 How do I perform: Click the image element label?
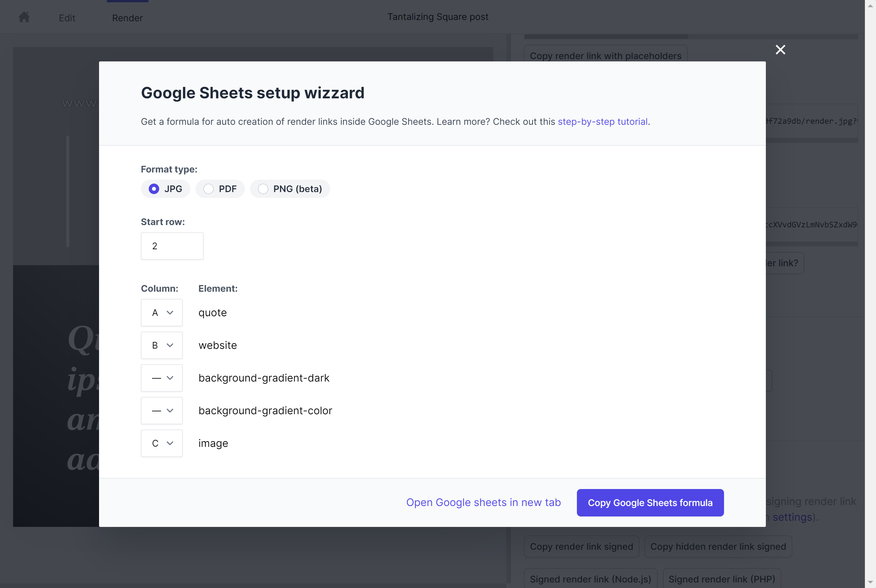point(213,443)
